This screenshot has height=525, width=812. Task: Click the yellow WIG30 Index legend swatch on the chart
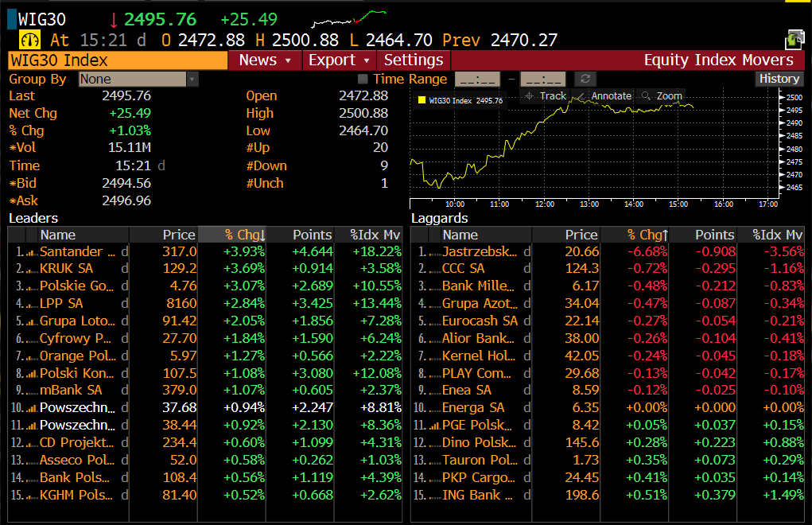pyautogui.click(x=422, y=100)
